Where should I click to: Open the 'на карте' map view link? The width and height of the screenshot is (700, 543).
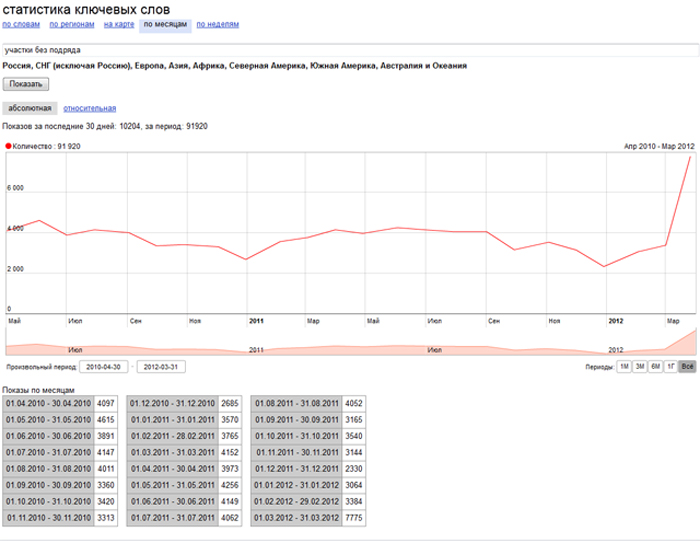(119, 24)
